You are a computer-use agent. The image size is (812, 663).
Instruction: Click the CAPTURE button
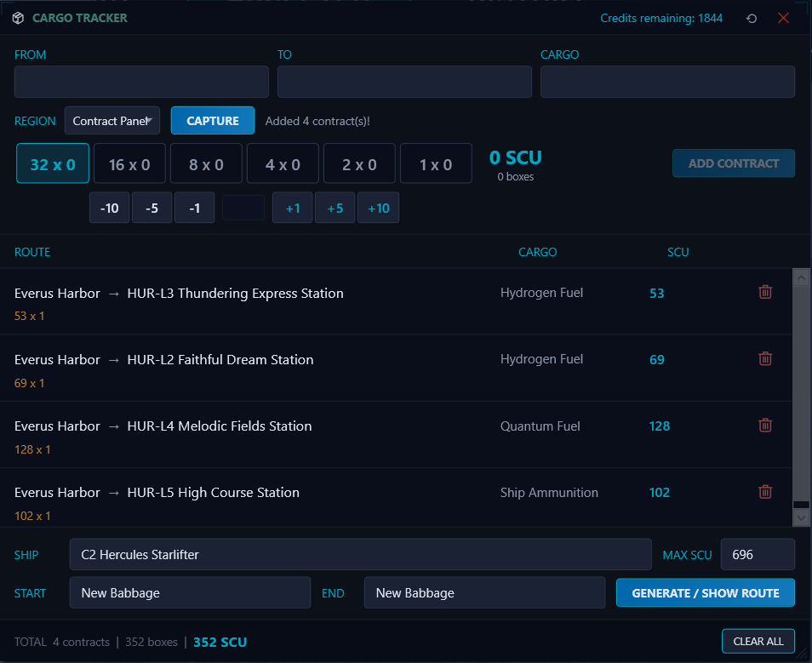click(x=212, y=121)
